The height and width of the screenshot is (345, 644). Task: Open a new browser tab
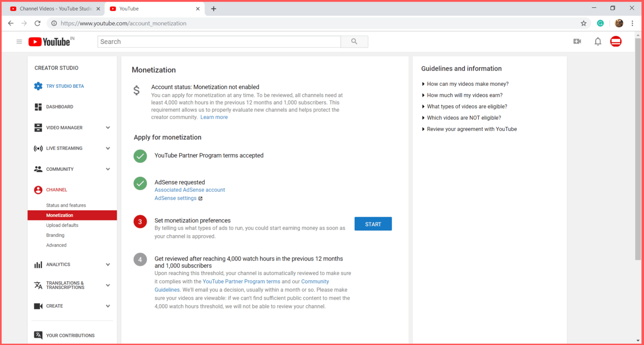point(214,9)
